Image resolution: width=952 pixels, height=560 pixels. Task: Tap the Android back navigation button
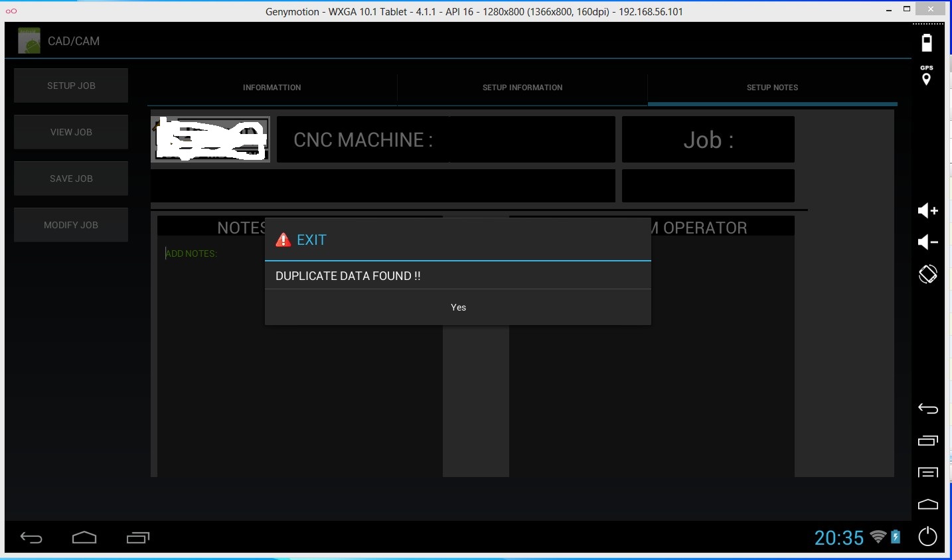pos(31,537)
